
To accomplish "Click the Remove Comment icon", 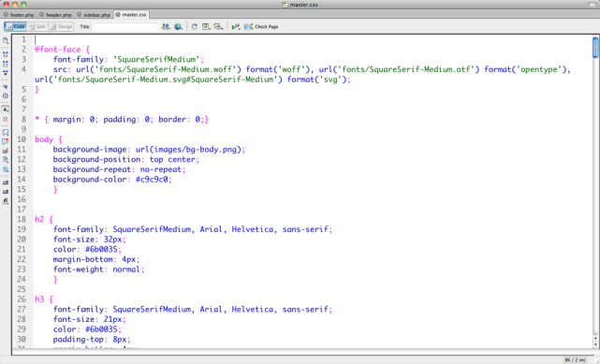I will point(6,142).
